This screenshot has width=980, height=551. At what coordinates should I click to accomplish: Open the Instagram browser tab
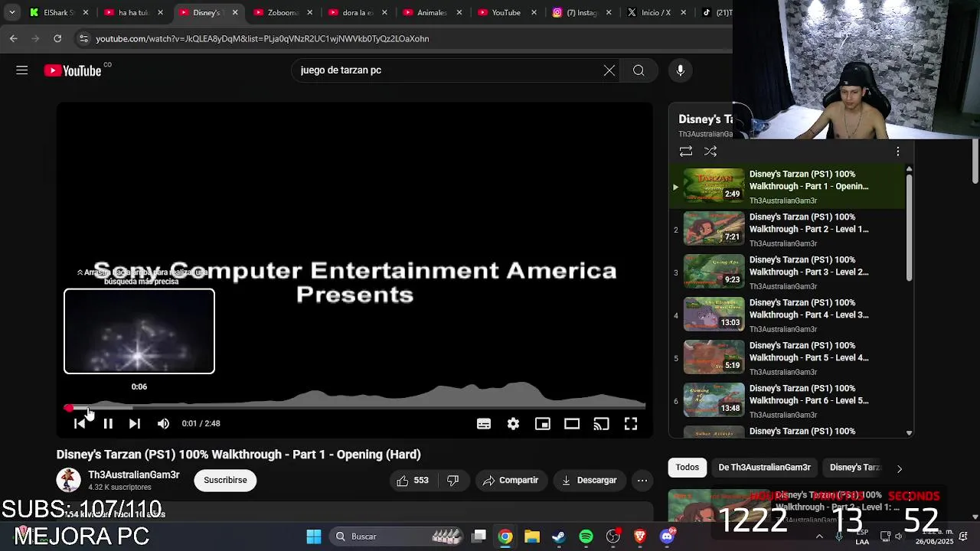[x=581, y=12]
